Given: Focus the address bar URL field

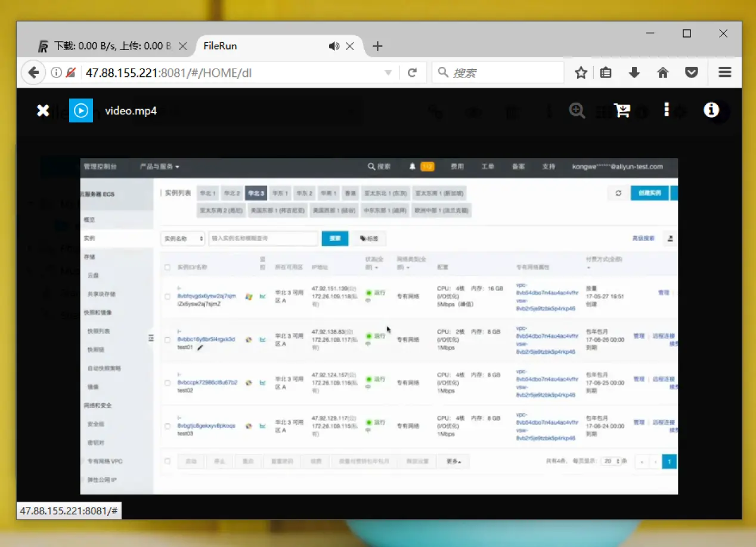Looking at the screenshot, I should click(233, 73).
